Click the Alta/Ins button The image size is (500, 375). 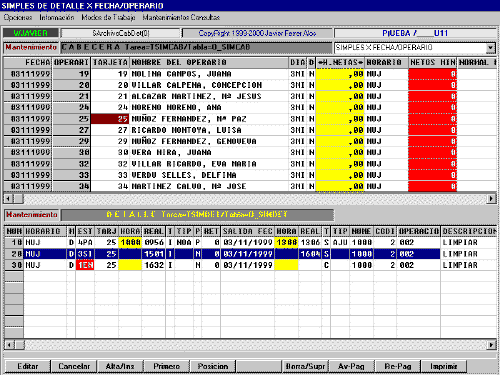(x=120, y=366)
